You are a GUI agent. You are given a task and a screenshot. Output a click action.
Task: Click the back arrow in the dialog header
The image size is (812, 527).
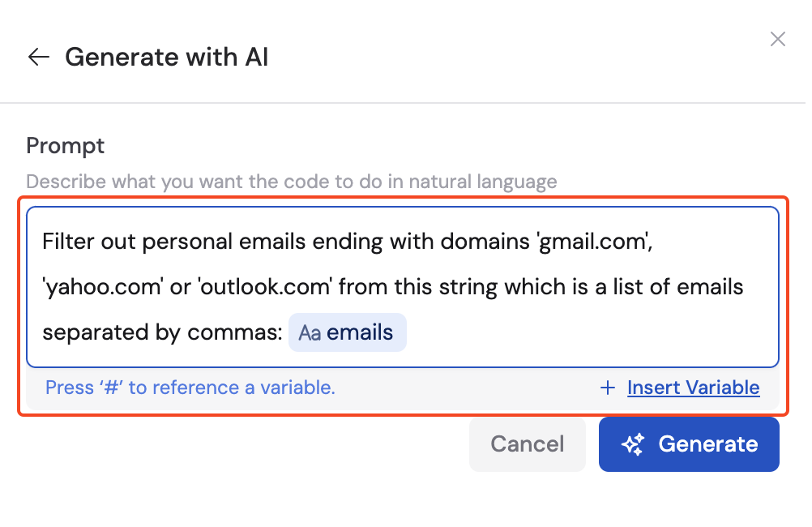[38, 57]
